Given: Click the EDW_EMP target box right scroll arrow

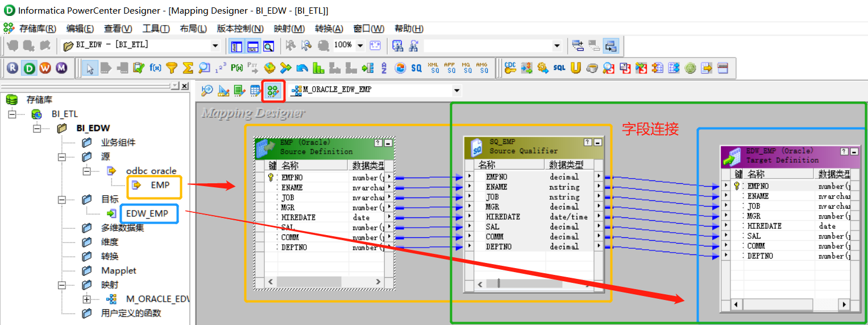Looking at the screenshot, I should tap(845, 305).
